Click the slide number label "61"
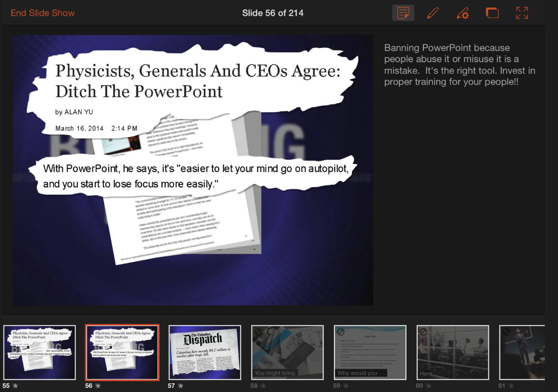Viewport: 558px width, 392px height. point(502,386)
